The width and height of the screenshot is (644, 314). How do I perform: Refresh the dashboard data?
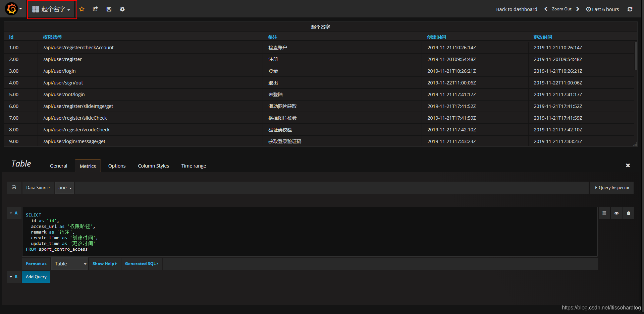tap(630, 9)
